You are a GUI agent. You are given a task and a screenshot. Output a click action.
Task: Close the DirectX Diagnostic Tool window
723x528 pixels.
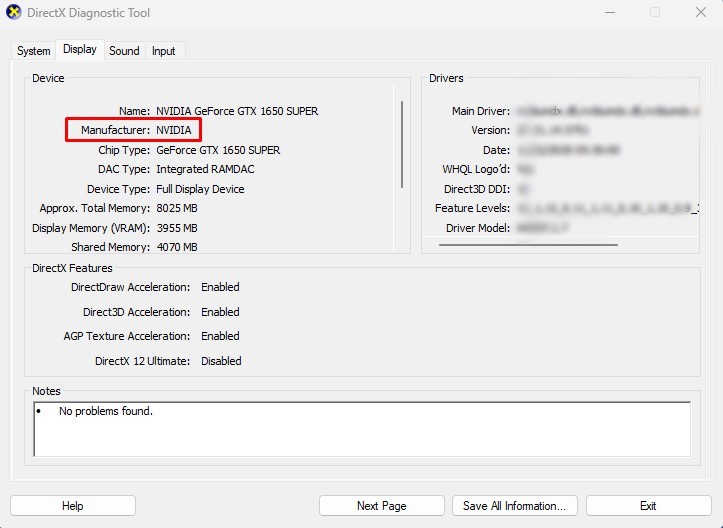pos(700,13)
